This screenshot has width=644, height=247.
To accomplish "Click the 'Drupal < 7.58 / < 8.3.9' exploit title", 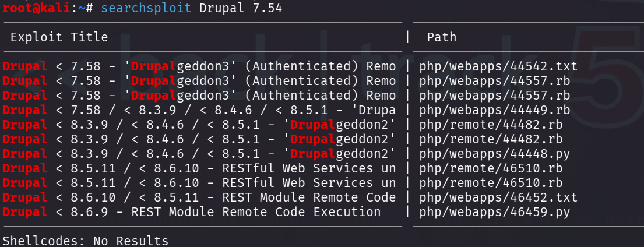I will [199, 110].
